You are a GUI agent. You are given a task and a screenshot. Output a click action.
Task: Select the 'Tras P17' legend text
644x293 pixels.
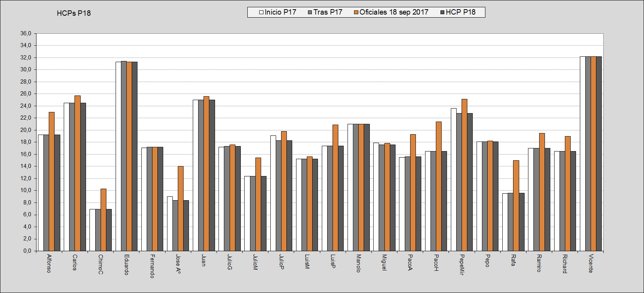[328, 12]
